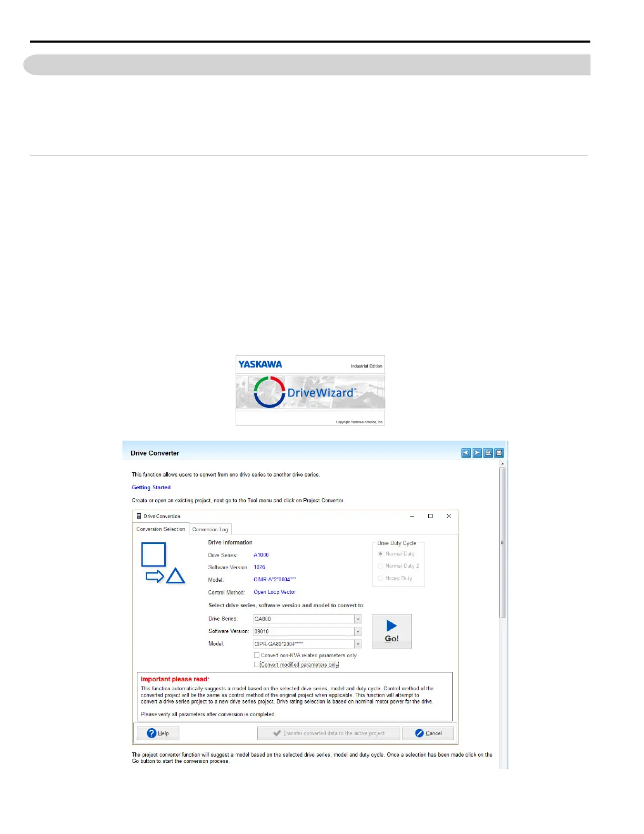The width and height of the screenshot is (644, 834).
Task: Click the print icon in Drive Converter header
Action: pos(488,453)
